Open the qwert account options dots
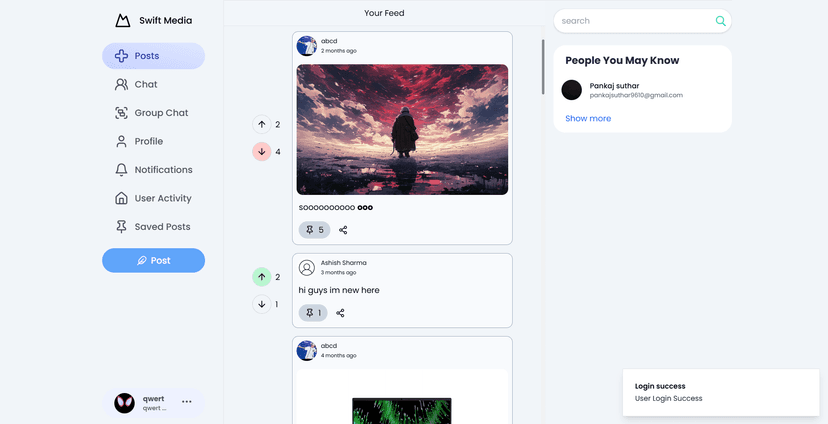 [187, 401]
